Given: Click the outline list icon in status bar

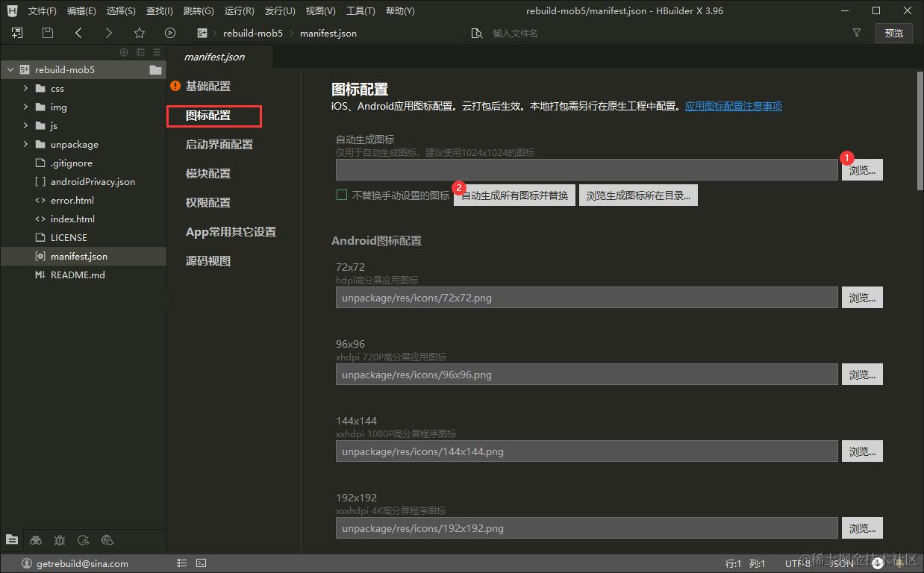Looking at the screenshot, I should (x=182, y=563).
